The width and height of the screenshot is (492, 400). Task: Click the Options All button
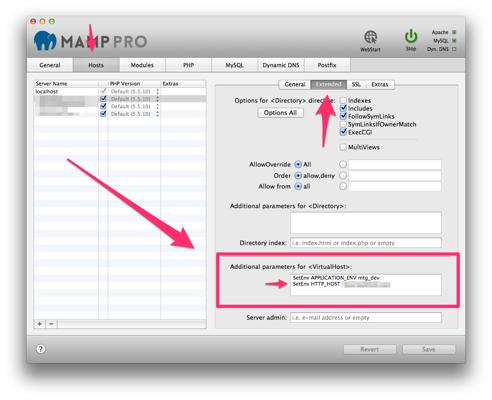click(x=280, y=113)
